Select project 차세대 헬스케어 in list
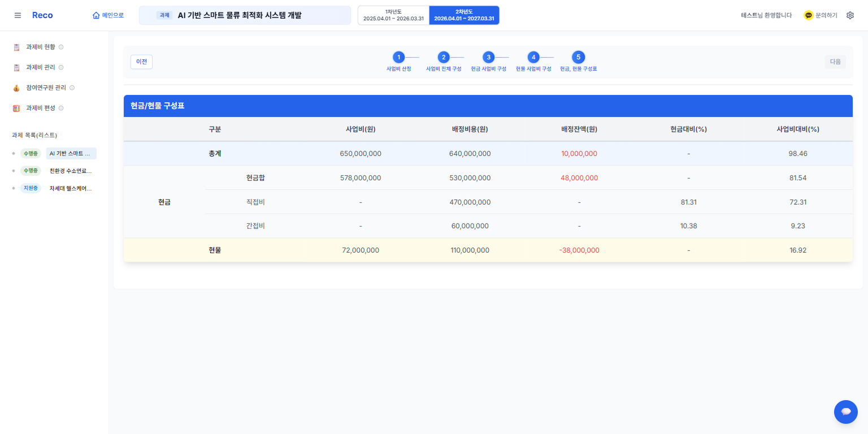Image resolution: width=868 pixels, height=434 pixels. point(71,188)
